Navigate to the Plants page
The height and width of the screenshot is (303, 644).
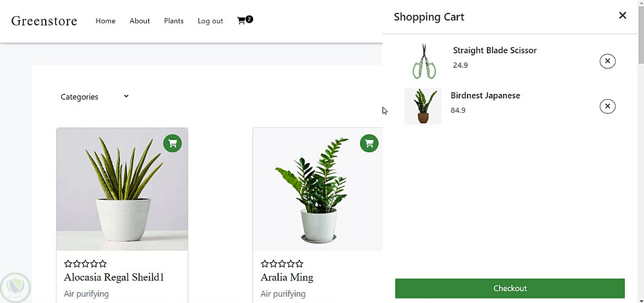[174, 21]
